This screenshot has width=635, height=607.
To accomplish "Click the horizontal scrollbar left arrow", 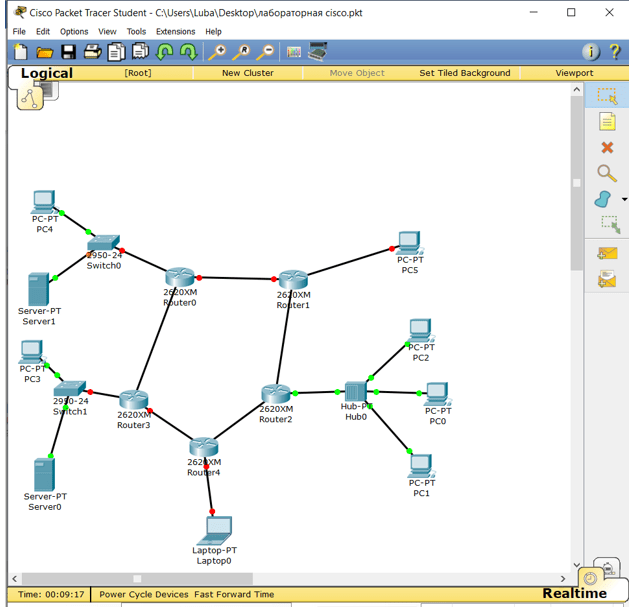I will point(15,579).
